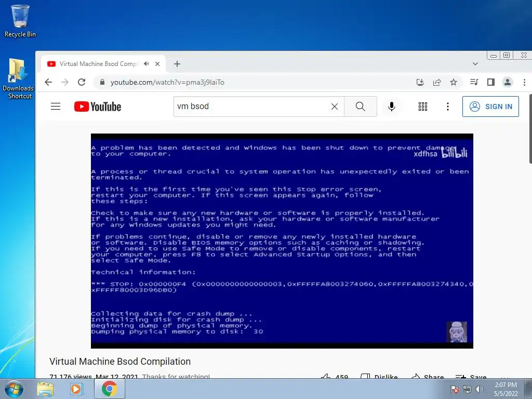The height and width of the screenshot is (399, 532).
Task: Toggle the Chrome side panel
Action: pos(491,82)
